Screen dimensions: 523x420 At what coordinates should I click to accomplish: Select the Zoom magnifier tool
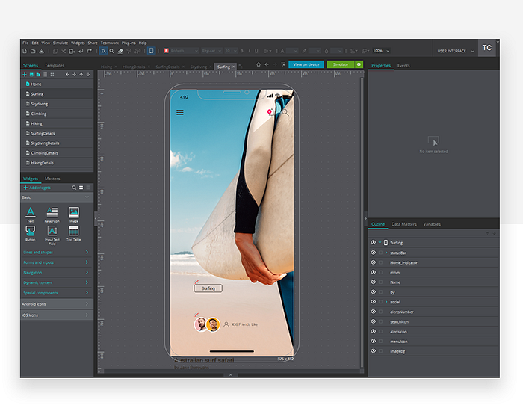[x=112, y=51]
